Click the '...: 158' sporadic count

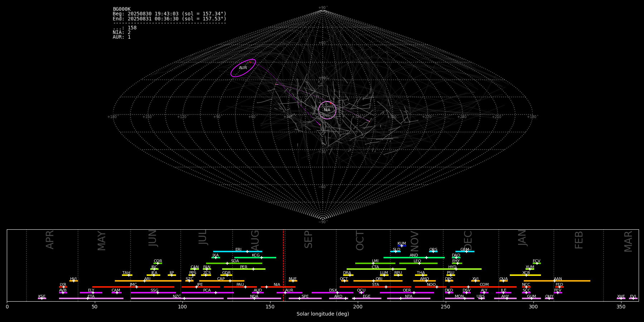click(125, 28)
